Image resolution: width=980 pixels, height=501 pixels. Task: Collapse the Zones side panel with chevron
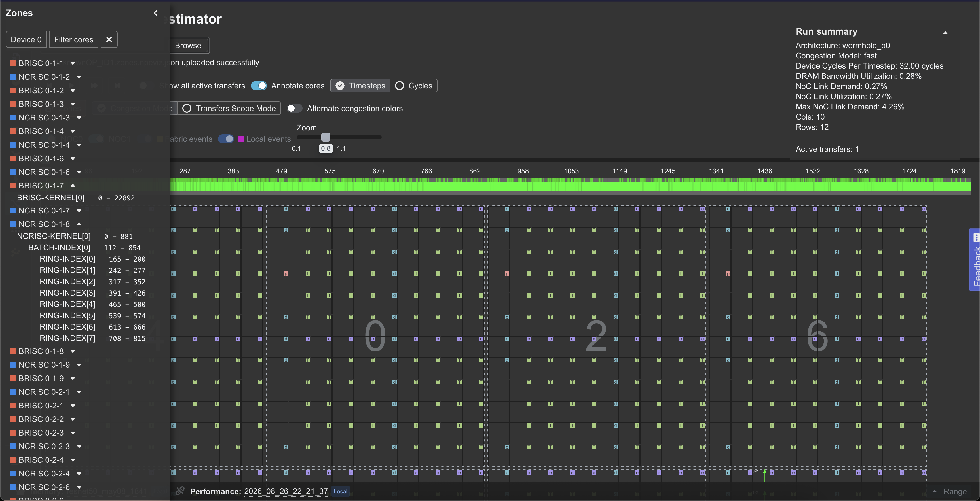(155, 13)
